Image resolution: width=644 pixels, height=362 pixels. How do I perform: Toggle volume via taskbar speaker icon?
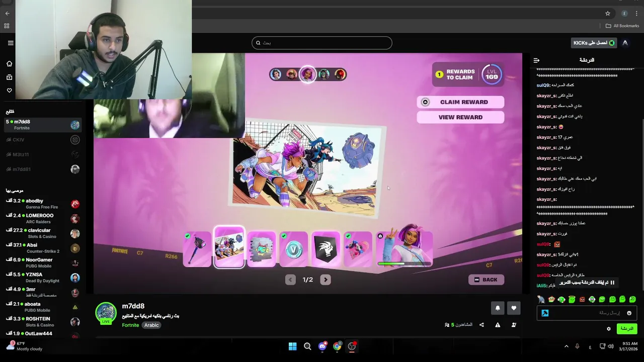pos(611,346)
